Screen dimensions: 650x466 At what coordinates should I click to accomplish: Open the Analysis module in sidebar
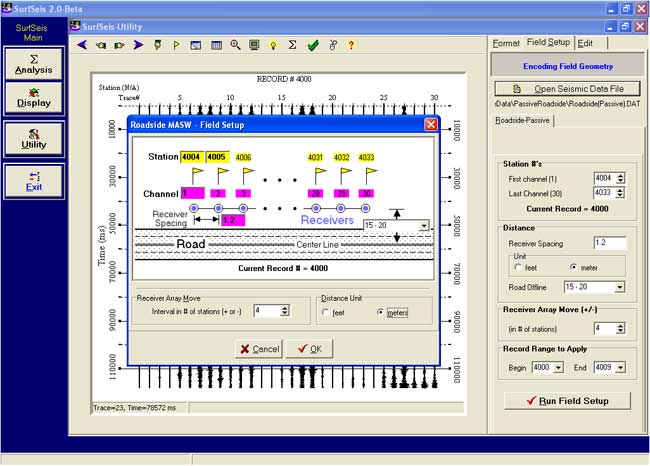[x=34, y=63]
